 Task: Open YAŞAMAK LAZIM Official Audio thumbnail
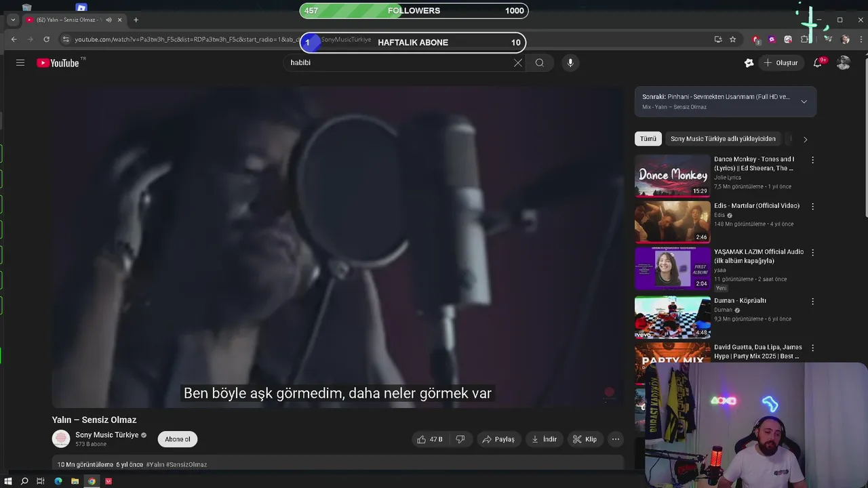click(x=673, y=268)
